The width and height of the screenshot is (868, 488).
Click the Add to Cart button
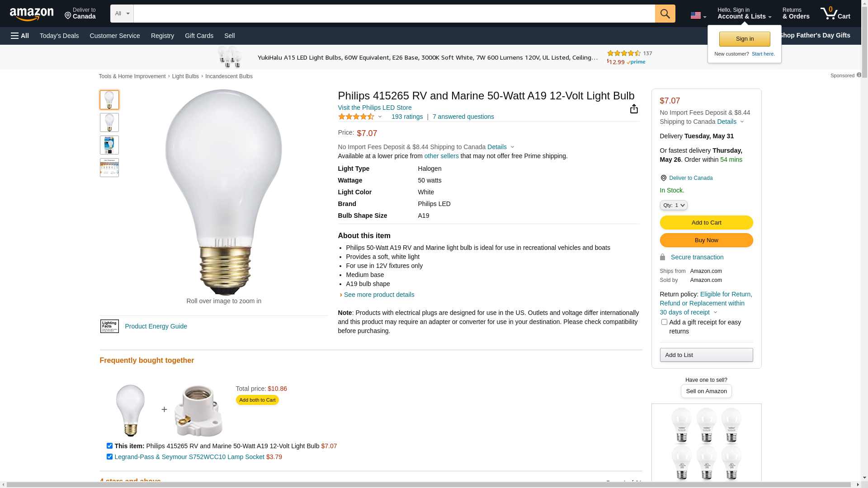706,223
